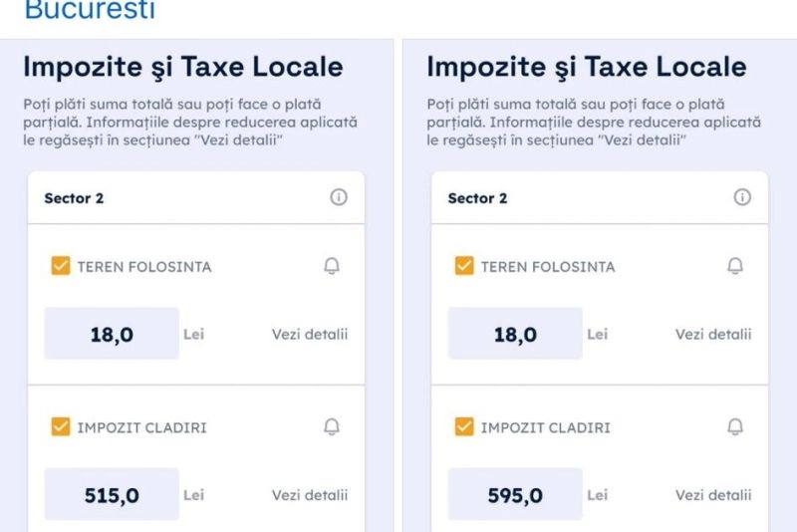Click the Bucuresti link at top
Viewport: 797px width, 532px height.
pos(90,11)
